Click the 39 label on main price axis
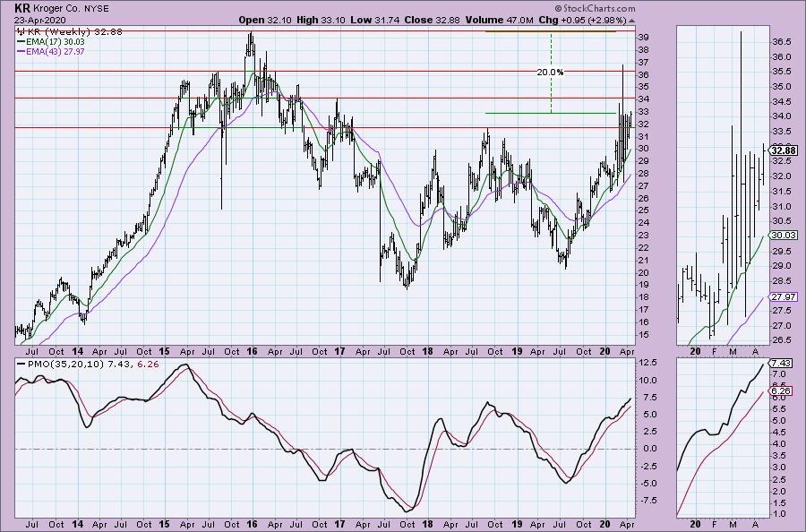 642,38
